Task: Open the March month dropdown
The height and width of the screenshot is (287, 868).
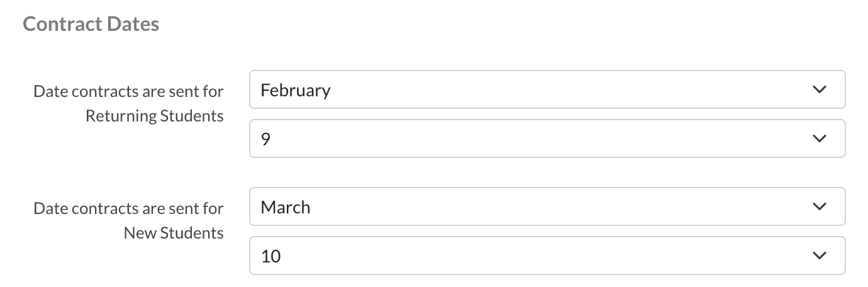Action: (x=547, y=207)
